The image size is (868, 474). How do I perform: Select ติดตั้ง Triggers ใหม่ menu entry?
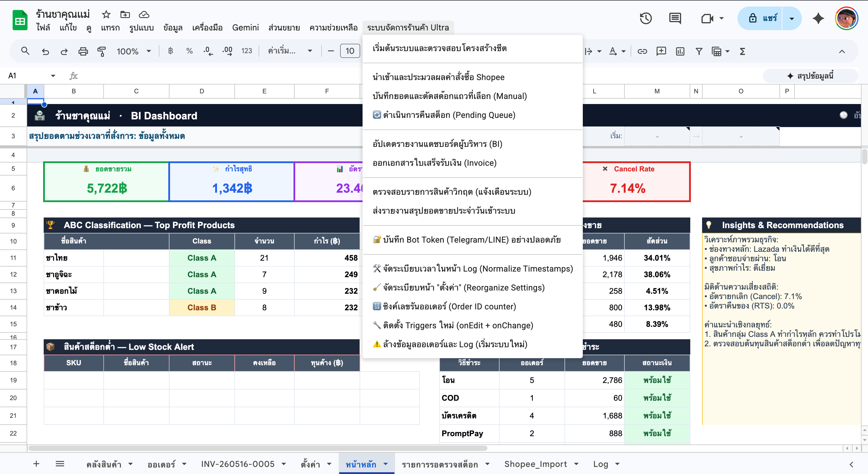[x=472, y=325]
